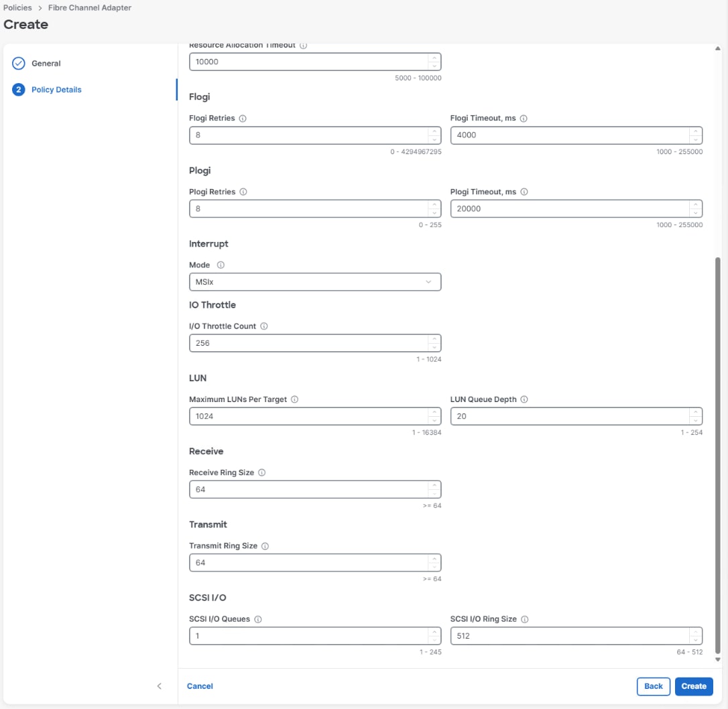Collapse the wizard steps sidebar

pyautogui.click(x=160, y=686)
